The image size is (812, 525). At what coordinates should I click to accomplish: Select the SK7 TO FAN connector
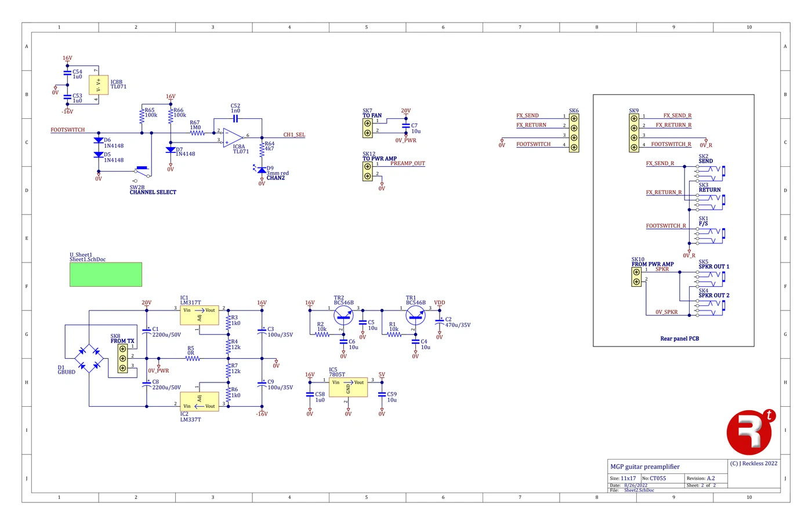point(367,128)
